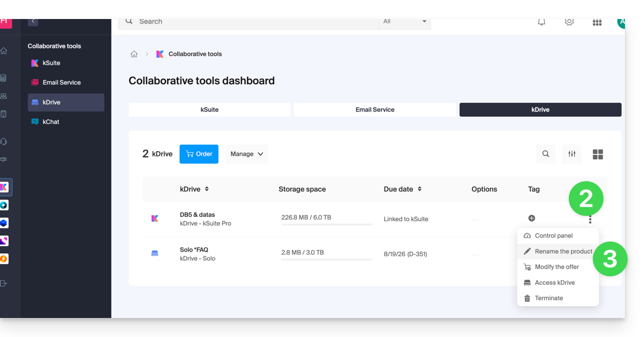Open the orange product icon in left rail
Image resolution: width=644 pixels, height=337 pixels.
tap(4, 259)
